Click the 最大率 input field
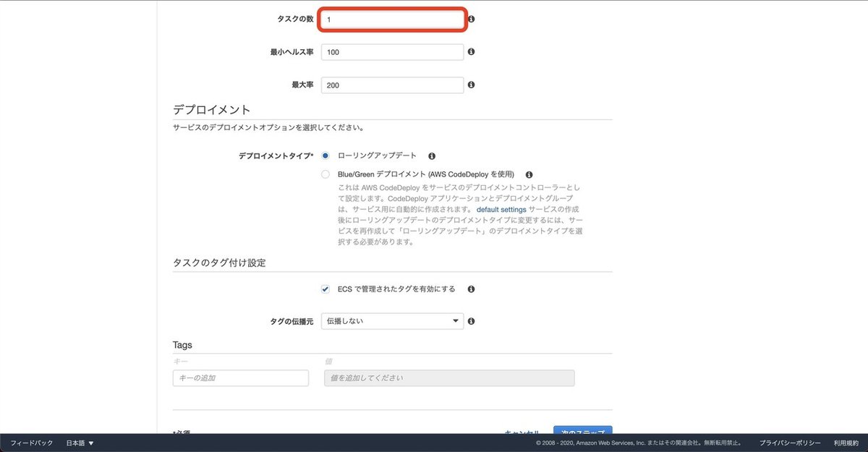The height and width of the screenshot is (452, 868). [x=392, y=85]
